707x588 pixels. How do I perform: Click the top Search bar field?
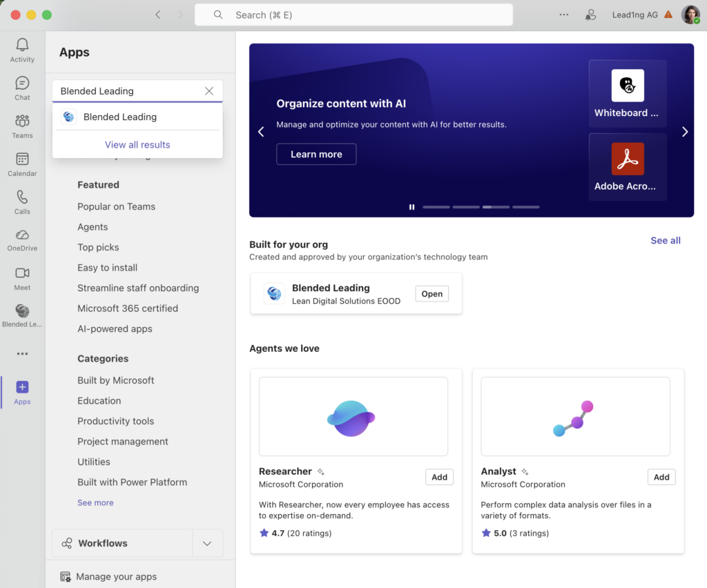(353, 14)
